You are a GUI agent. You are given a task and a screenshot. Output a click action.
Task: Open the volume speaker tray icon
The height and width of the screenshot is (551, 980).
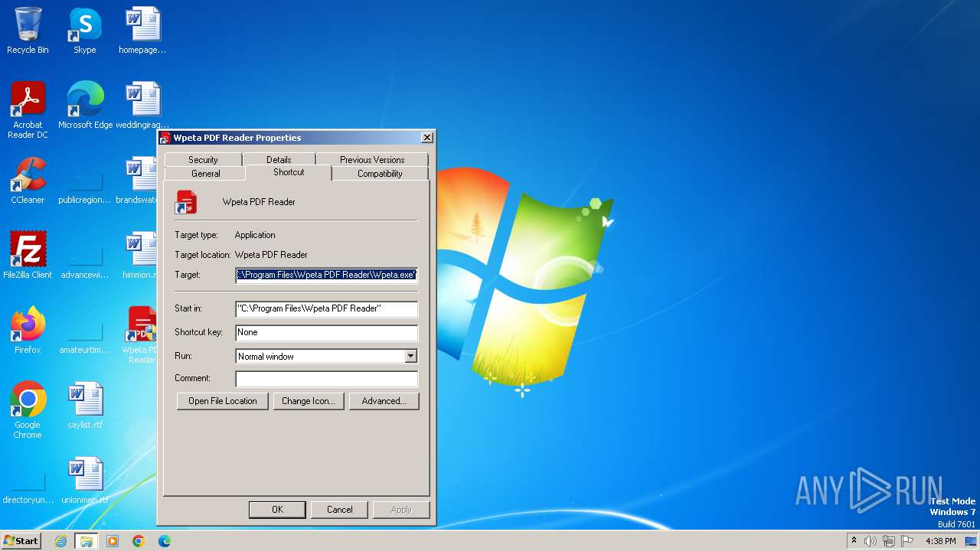point(871,541)
